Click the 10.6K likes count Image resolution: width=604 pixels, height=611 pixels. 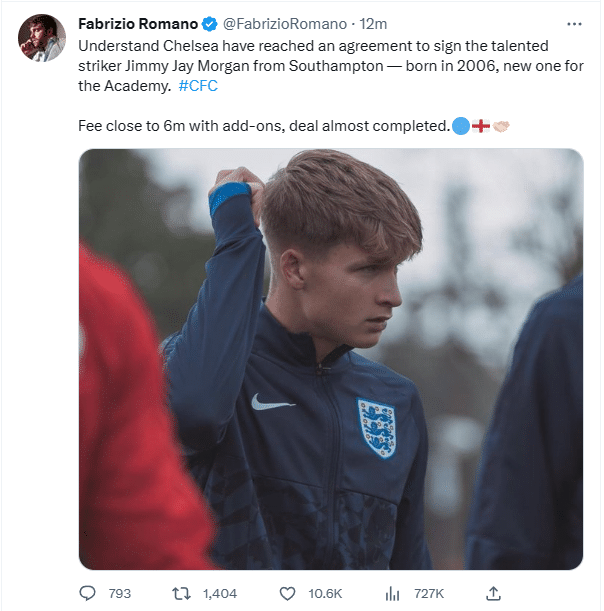coord(325,593)
